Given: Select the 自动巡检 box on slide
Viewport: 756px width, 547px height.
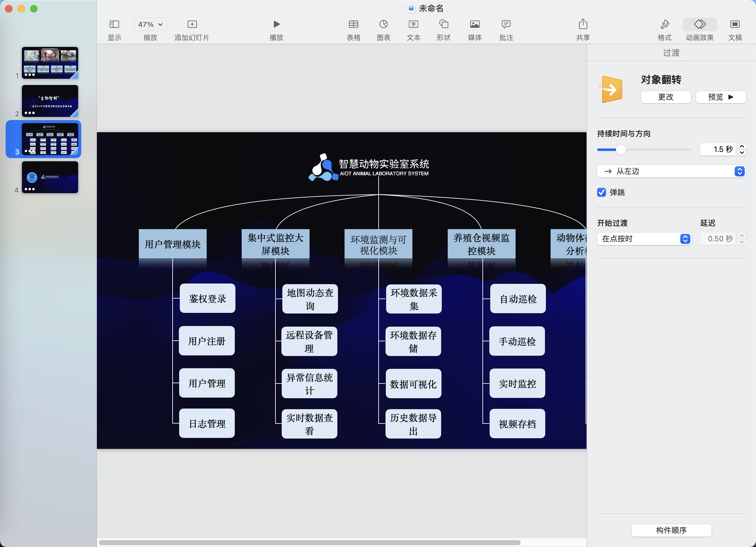Looking at the screenshot, I should click(x=518, y=299).
